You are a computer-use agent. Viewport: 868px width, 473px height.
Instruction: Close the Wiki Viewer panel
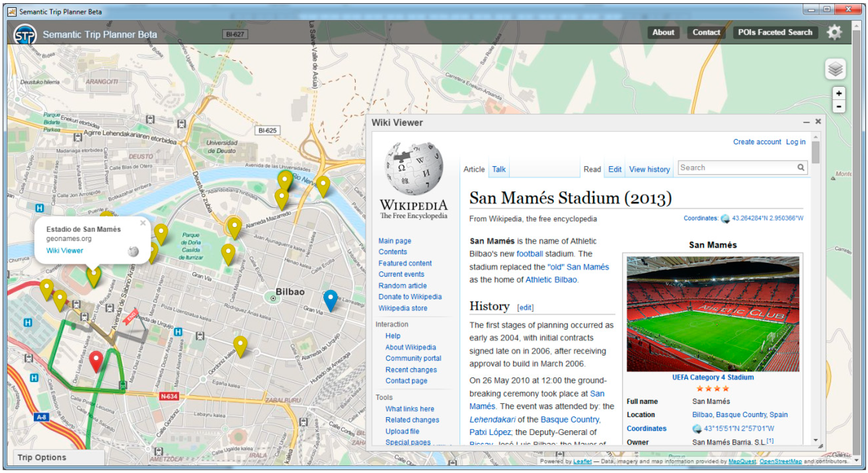[x=818, y=121]
